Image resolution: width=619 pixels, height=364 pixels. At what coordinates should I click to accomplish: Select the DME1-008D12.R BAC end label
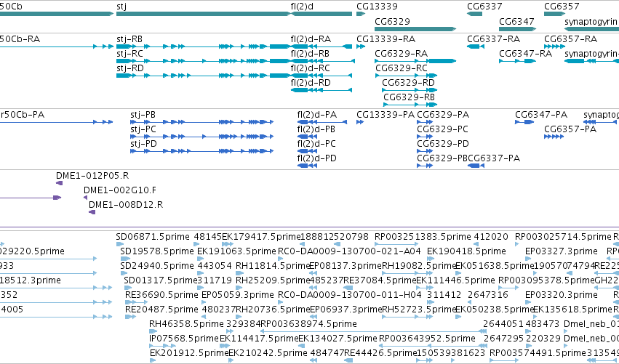click(126, 205)
